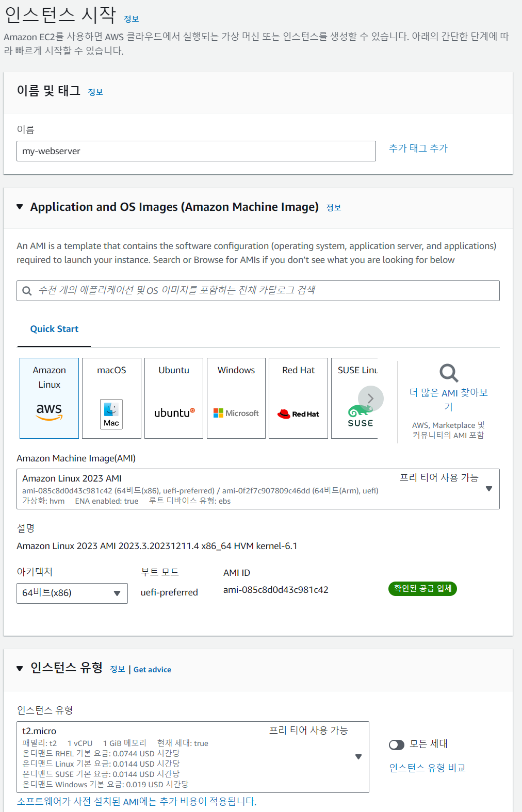Collapse the Application and OS Images section
Image resolution: width=522 pixels, height=812 pixels.
tap(20, 207)
